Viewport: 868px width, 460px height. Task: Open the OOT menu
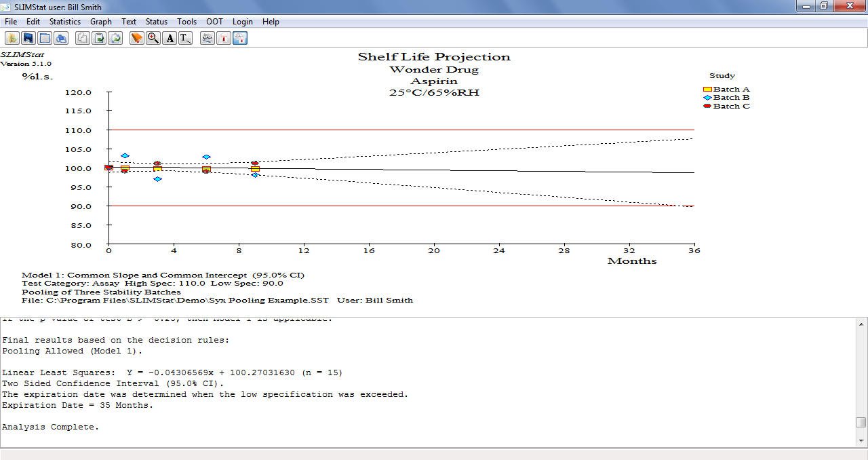click(214, 21)
